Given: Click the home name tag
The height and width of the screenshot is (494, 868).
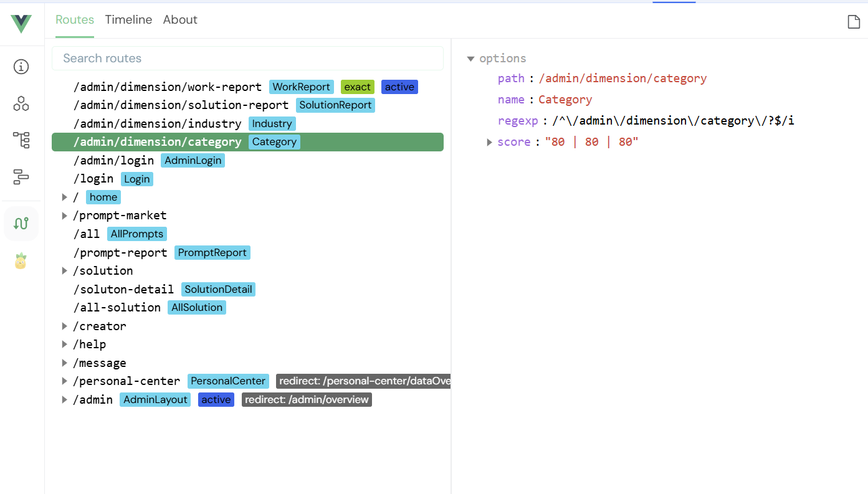Looking at the screenshot, I should coord(103,197).
